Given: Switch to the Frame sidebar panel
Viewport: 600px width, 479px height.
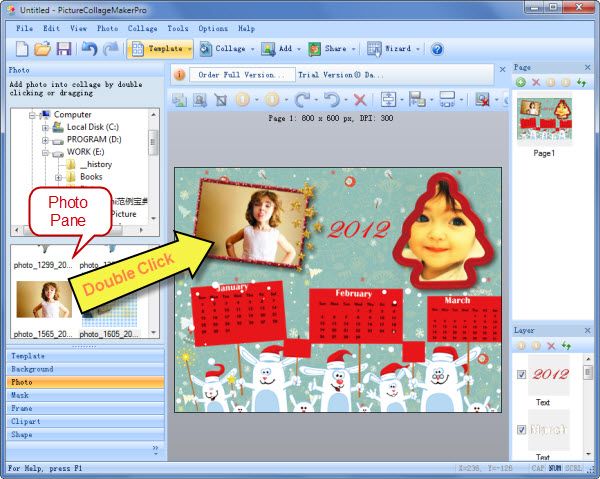Looking at the screenshot, I should pyautogui.click(x=85, y=408).
